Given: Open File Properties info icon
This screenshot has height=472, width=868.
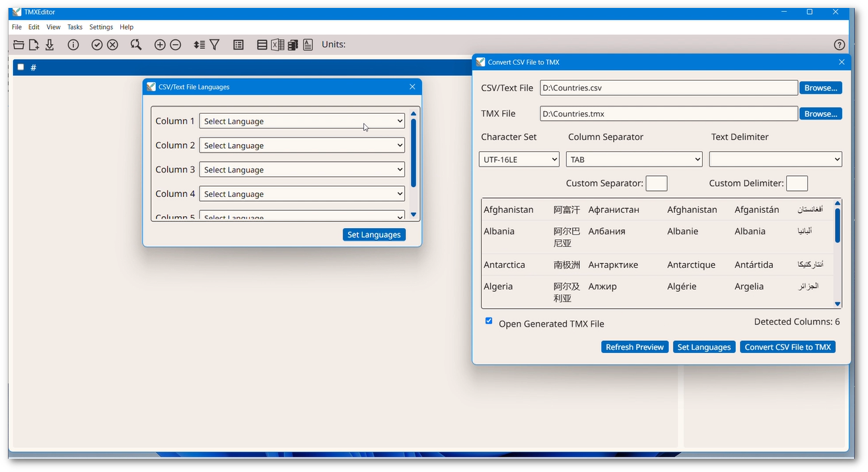Looking at the screenshot, I should 73,45.
